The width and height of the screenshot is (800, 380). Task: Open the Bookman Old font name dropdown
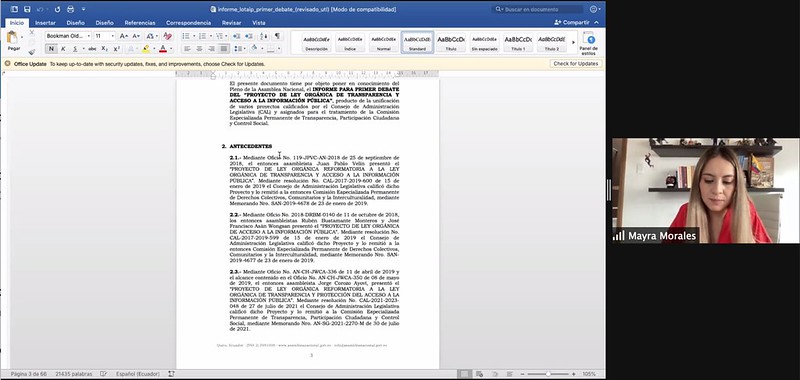(68, 36)
